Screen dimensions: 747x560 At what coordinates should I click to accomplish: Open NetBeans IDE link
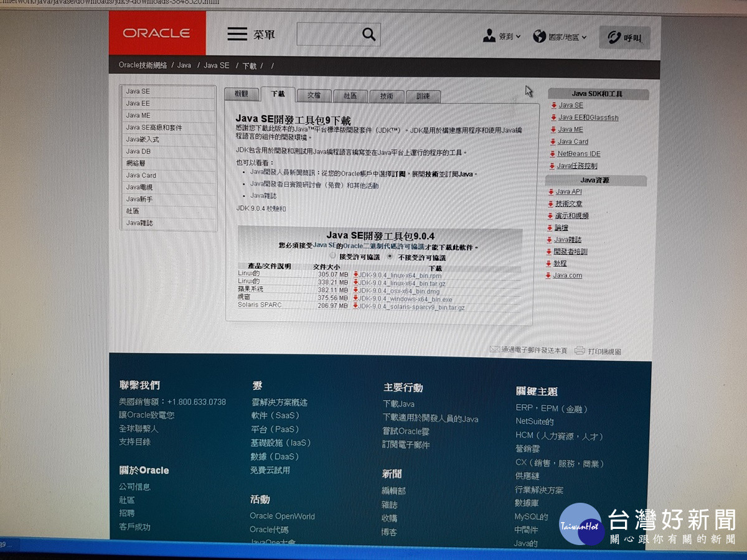coord(579,154)
